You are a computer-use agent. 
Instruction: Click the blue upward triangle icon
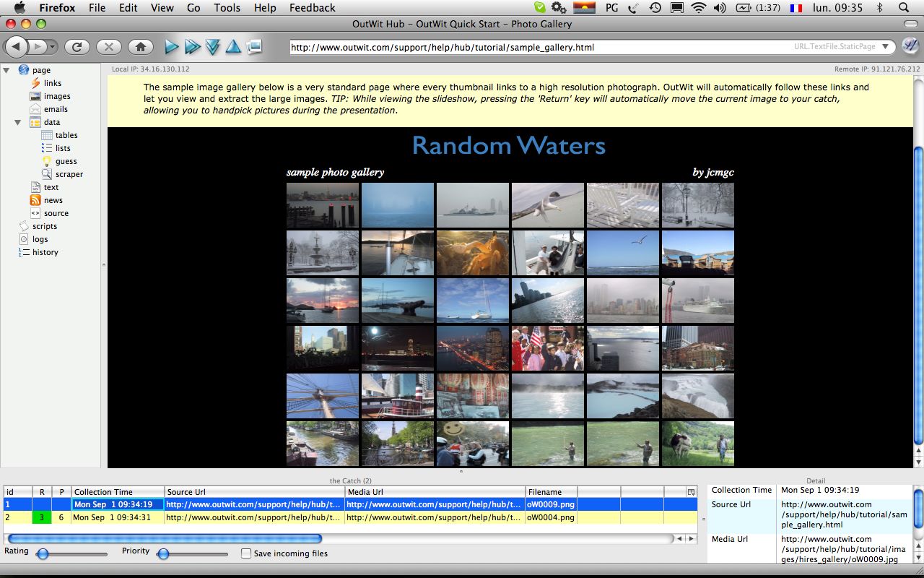click(x=232, y=47)
